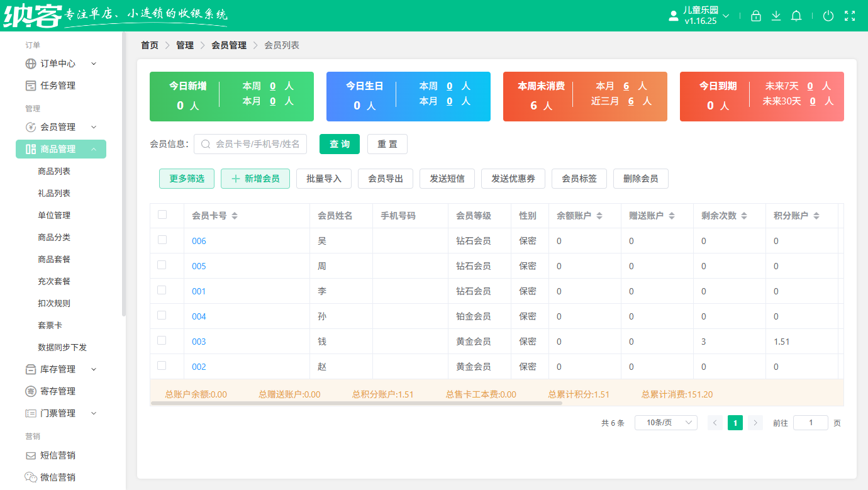Click the 查询 search button
The image size is (868, 490).
[339, 143]
